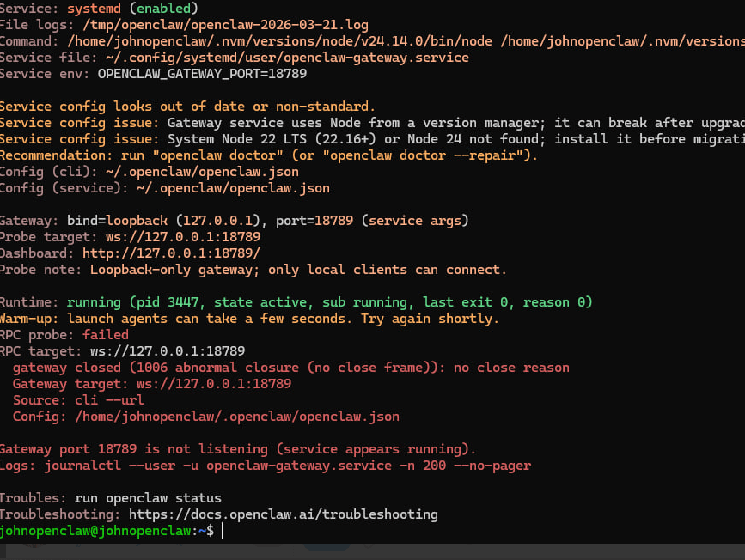Open the https://docs.openclaw.ai/troubleshooting link

click(284, 514)
